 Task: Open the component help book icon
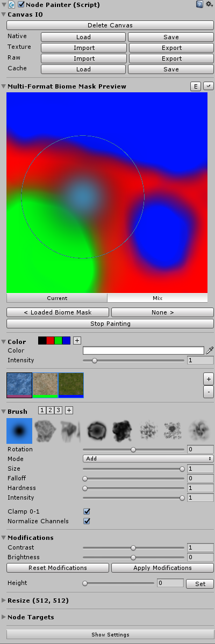pyautogui.click(x=199, y=4)
